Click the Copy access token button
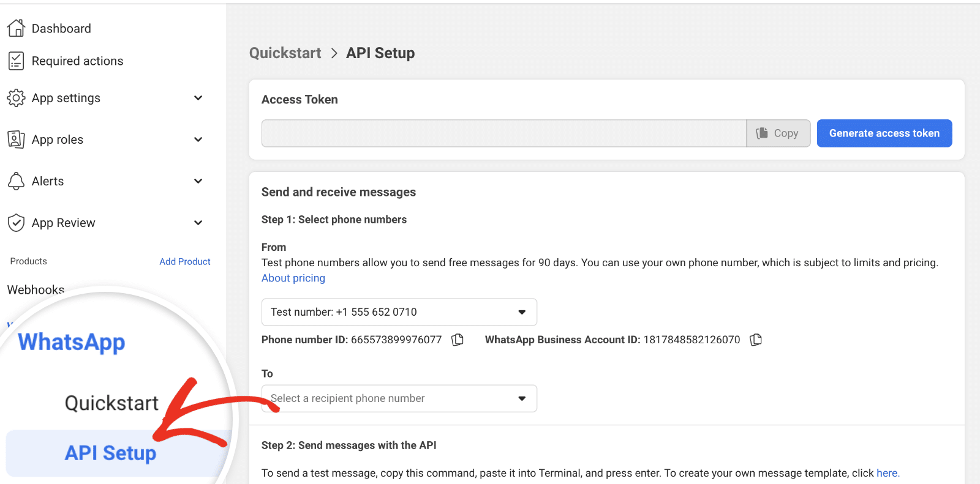 point(778,133)
